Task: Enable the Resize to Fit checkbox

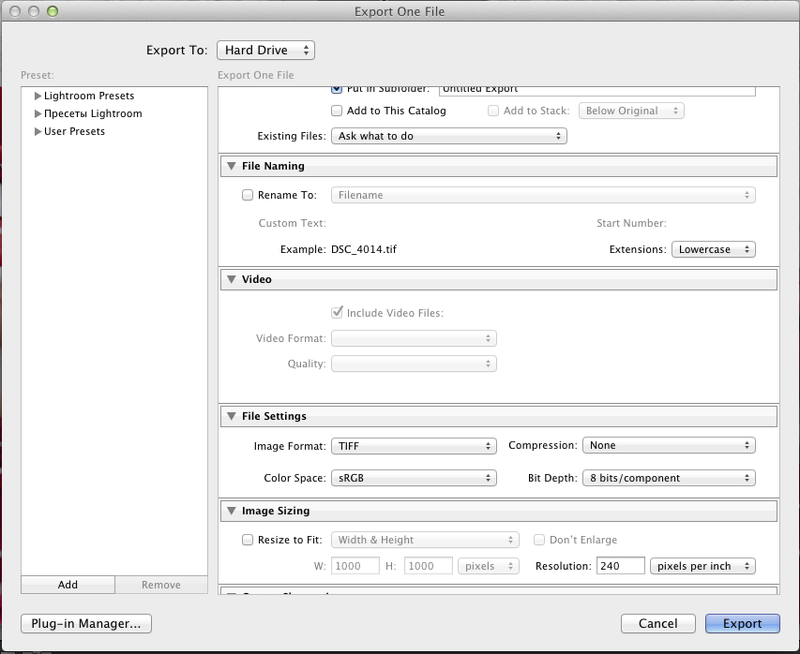Action: [x=248, y=540]
